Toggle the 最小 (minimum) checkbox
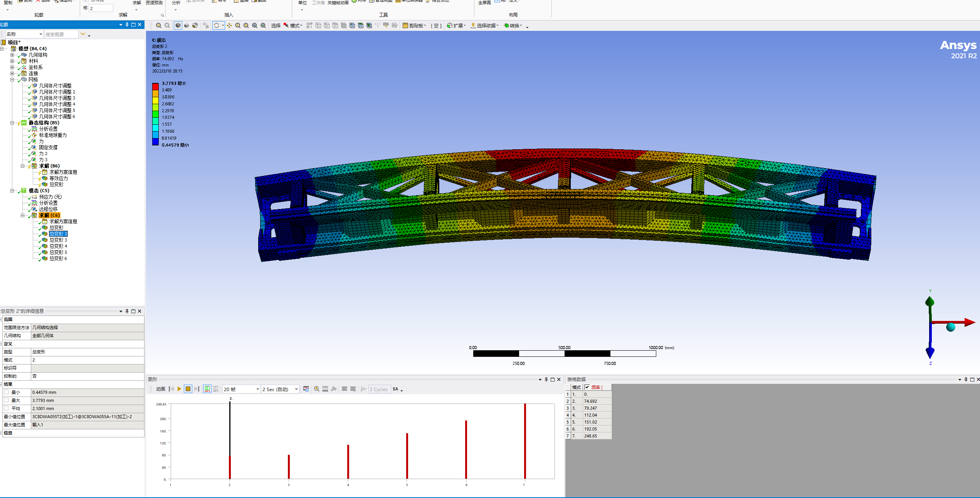 (x=6, y=392)
